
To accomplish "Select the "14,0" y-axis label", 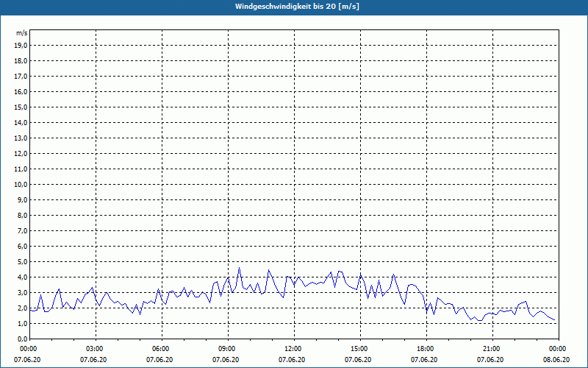I will click(x=21, y=122).
